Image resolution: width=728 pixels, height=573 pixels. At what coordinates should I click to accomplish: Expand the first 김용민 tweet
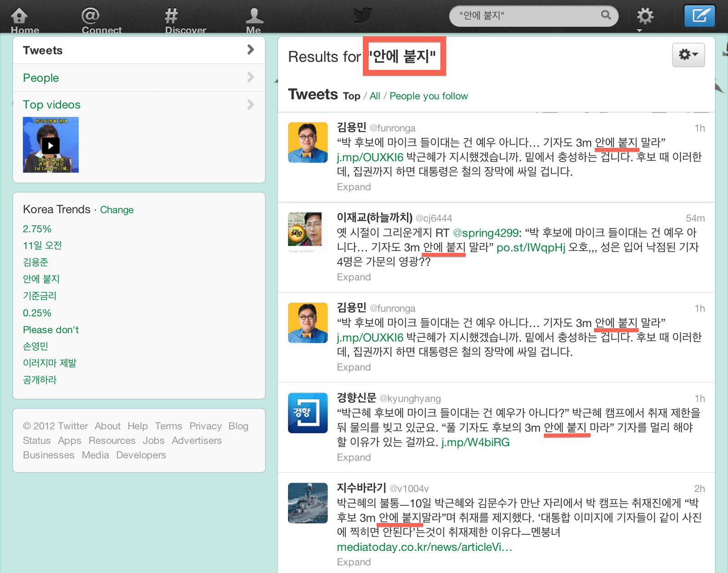click(354, 187)
